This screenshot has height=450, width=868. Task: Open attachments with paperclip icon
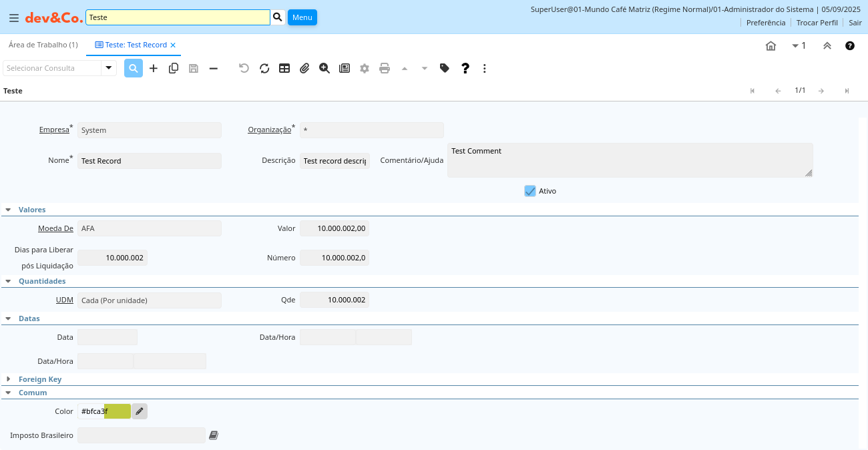(x=304, y=68)
